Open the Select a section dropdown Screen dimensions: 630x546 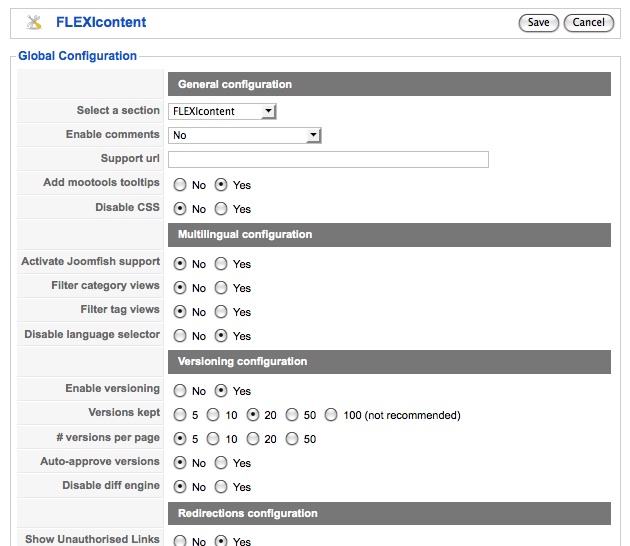point(222,111)
